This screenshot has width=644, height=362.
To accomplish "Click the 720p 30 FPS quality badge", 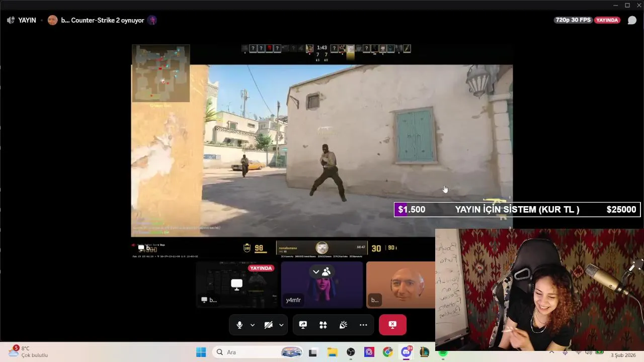I will coord(573,20).
